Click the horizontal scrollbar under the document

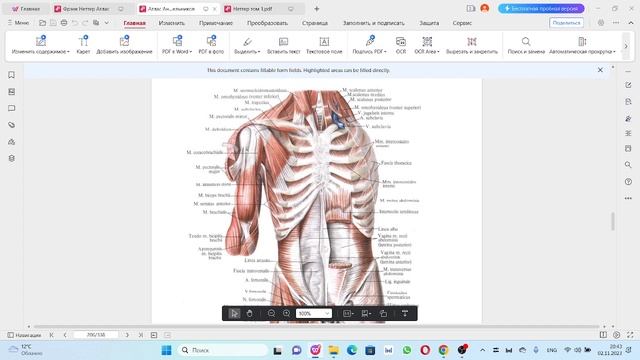point(317,327)
